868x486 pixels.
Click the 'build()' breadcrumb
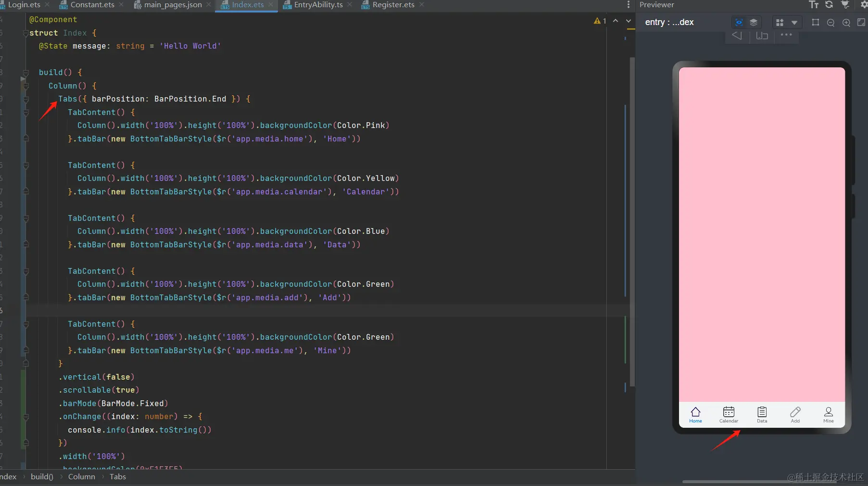(42, 477)
